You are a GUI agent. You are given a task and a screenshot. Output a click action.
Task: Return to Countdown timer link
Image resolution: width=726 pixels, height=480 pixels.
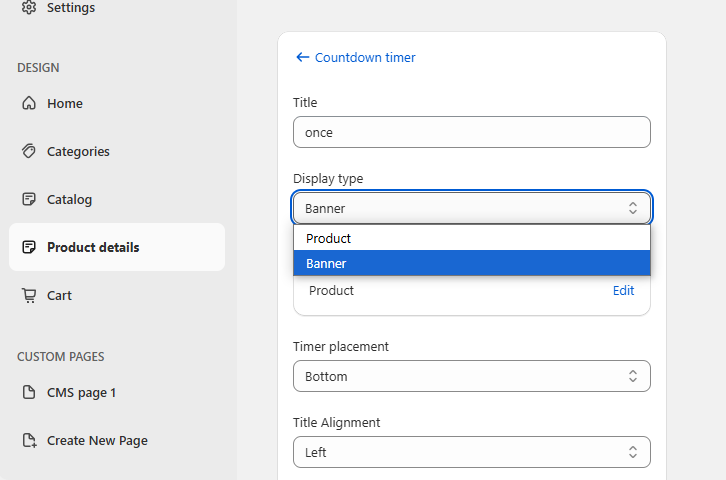365,57
